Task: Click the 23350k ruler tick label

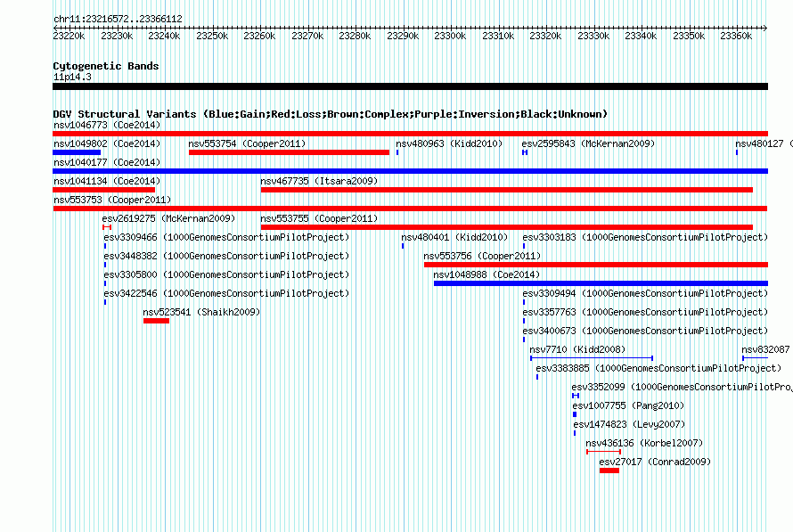Action: [689, 36]
